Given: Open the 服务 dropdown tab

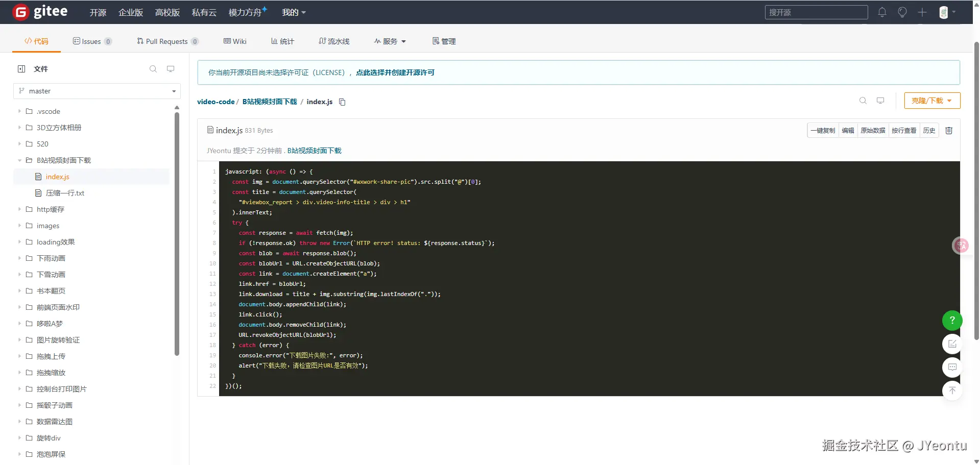Looking at the screenshot, I should pyautogui.click(x=390, y=41).
